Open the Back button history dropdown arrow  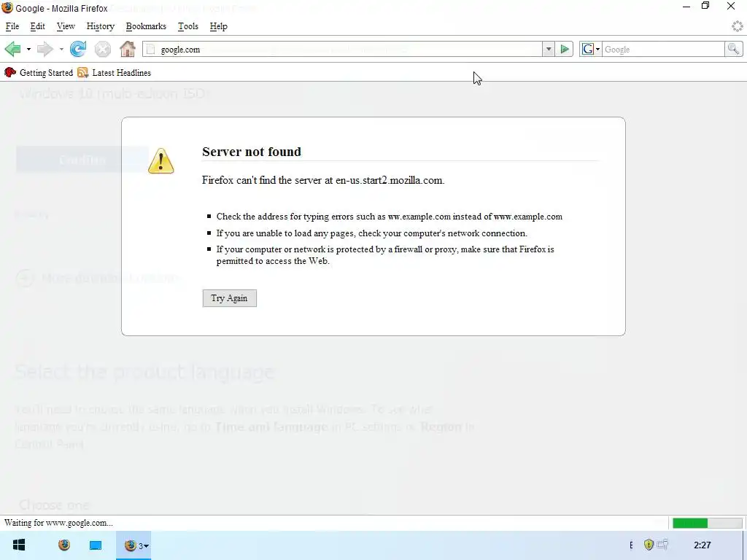click(x=28, y=50)
